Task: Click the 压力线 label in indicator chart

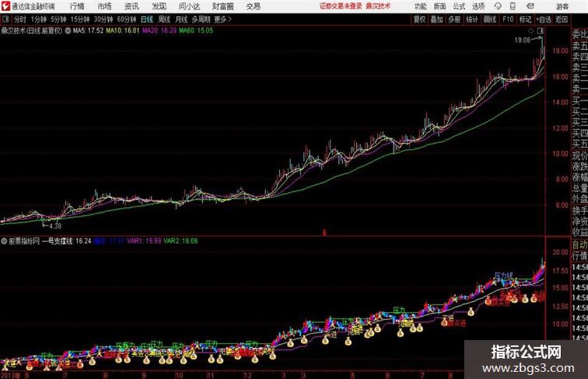Action: pos(503,276)
